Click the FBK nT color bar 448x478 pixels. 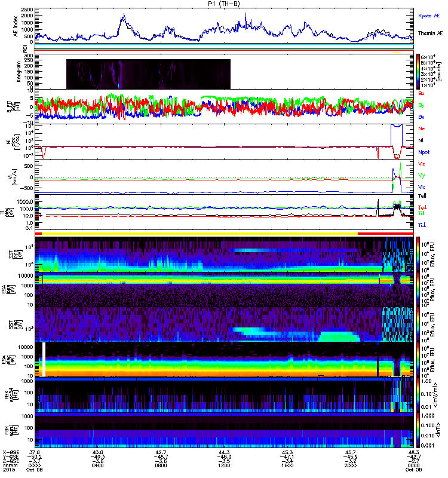point(418,430)
